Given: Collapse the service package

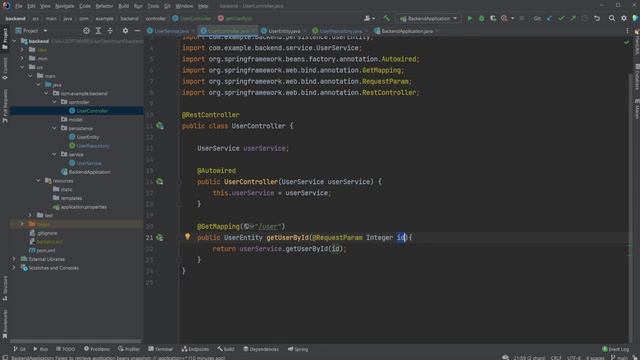Looking at the screenshot, I should (x=54, y=154).
